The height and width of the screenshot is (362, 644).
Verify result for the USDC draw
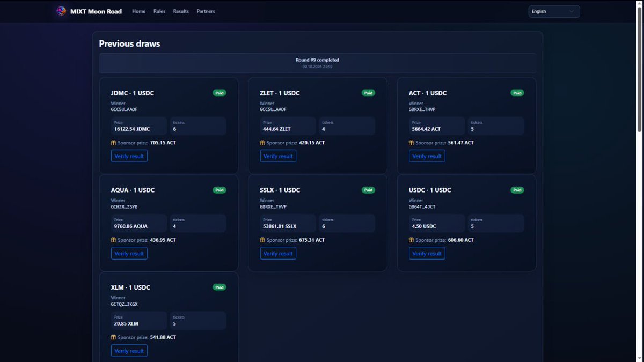pos(427,253)
